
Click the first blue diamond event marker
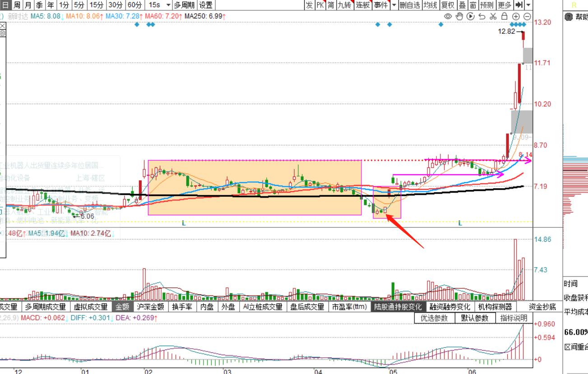tap(137, 24)
